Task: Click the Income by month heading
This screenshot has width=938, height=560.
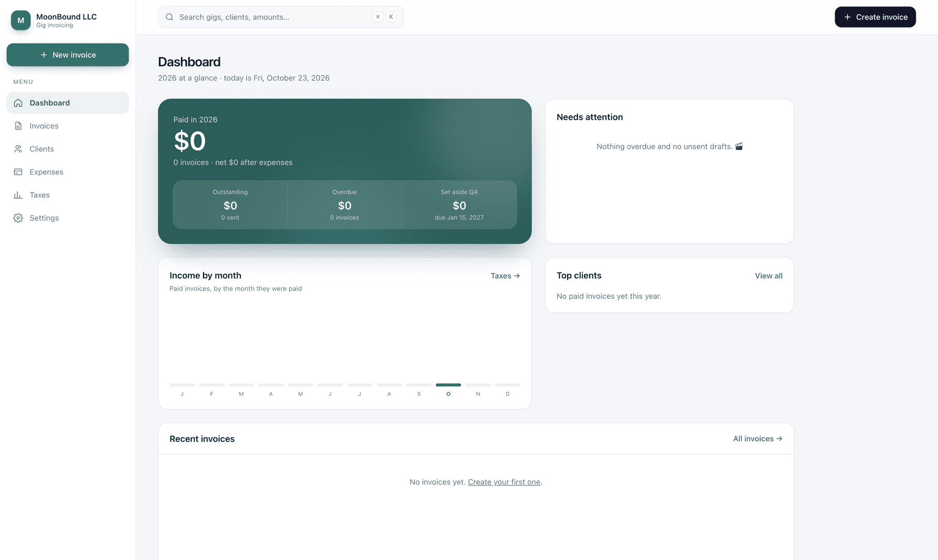Action: (x=205, y=275)
